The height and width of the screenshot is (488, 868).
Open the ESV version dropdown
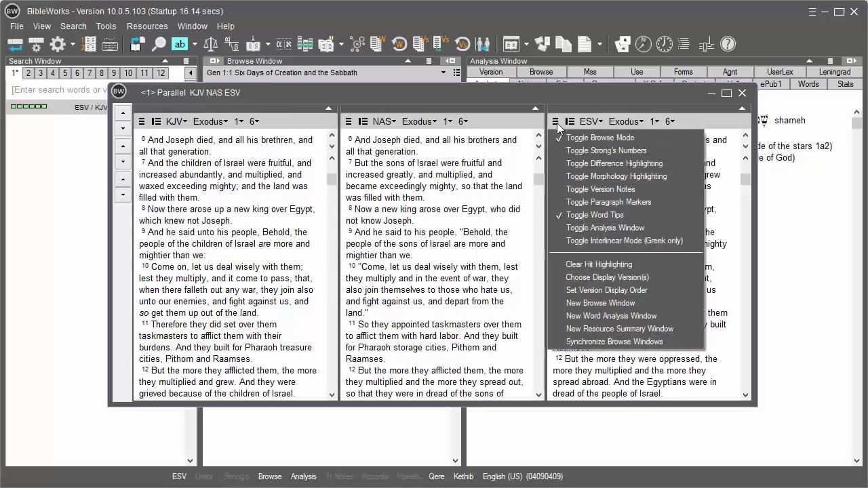592,121
